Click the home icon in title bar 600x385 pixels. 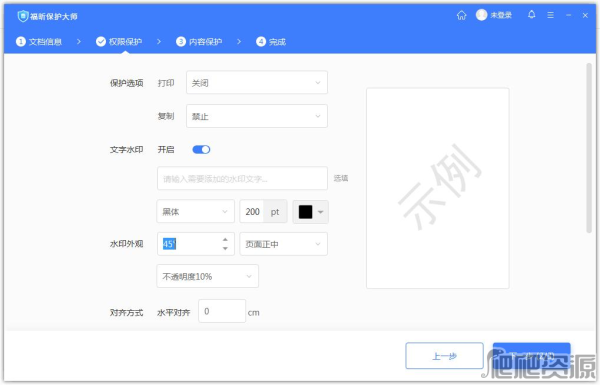click(461, 15)
